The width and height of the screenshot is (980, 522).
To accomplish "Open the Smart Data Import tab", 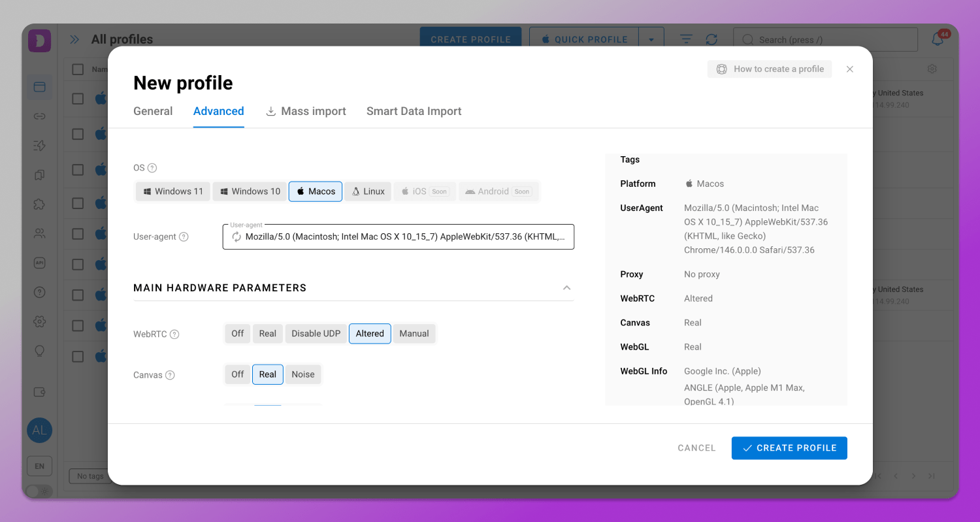I will (x=414, y=111).
